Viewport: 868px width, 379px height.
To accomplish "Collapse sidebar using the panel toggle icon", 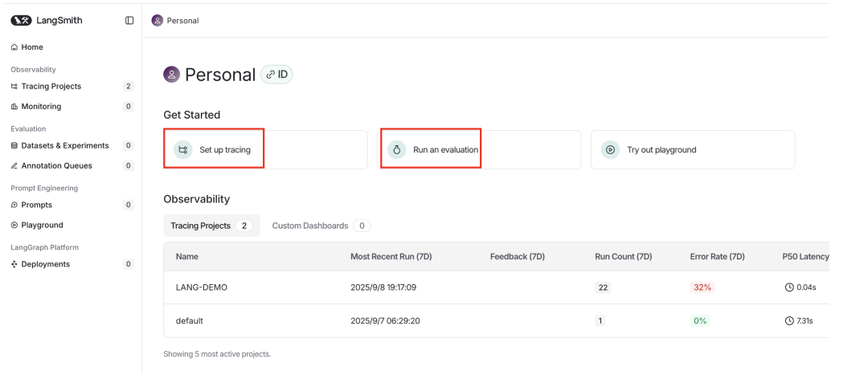I will click(129, 20).
